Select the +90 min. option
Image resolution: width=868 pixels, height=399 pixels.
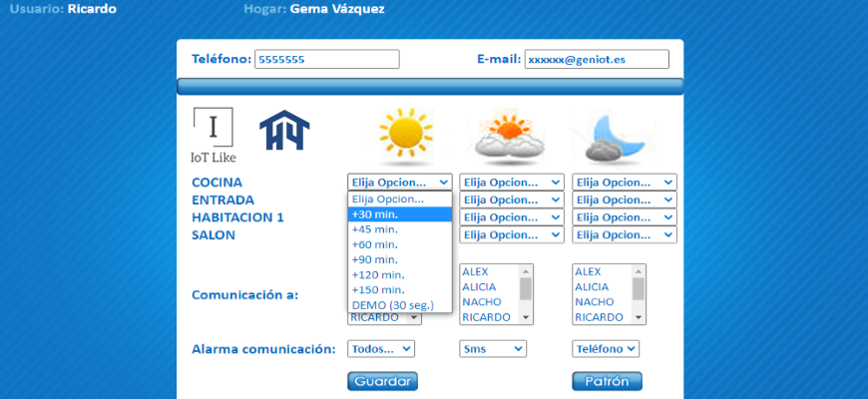tap(400, 259)
